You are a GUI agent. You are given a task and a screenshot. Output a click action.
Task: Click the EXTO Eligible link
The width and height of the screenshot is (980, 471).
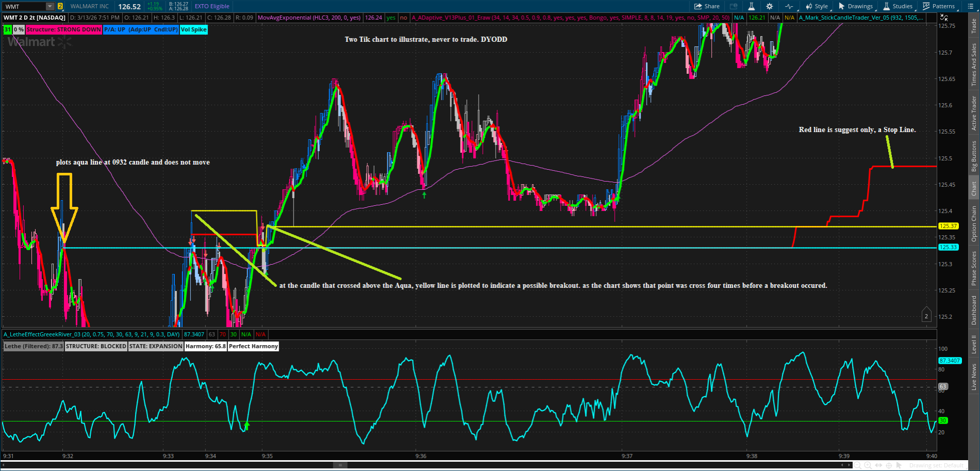click(212, 6)
